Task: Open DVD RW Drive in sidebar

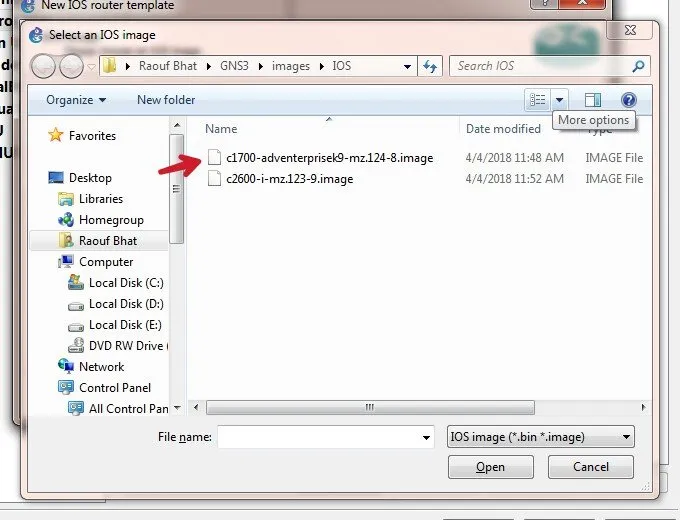Action: (x=128, y=346)
